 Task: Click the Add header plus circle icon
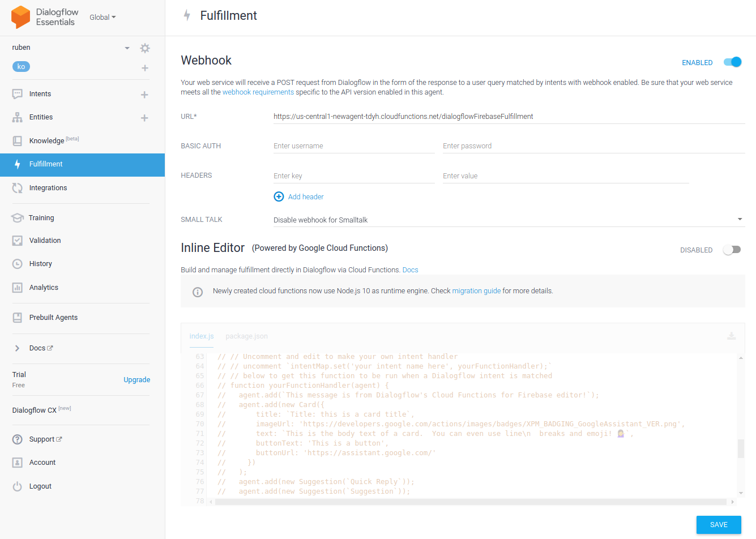click(x=279, y=196)
